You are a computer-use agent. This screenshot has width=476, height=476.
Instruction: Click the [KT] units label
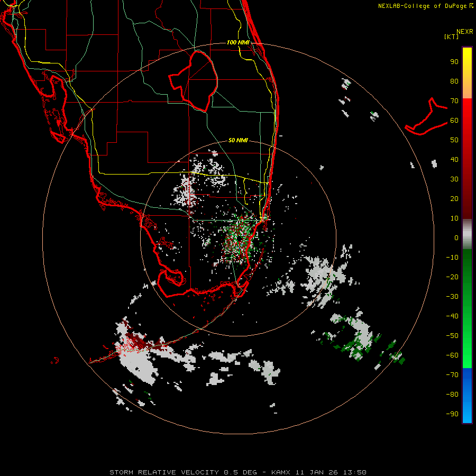click(452, 36)
